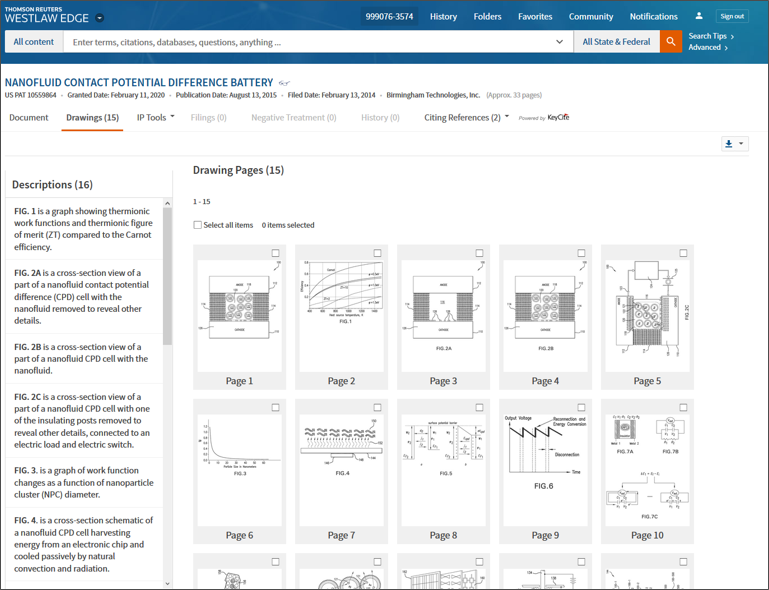Expand the Westlaw Edge product dropdown arrow
Viewport: 769px width, 590px height.
point(100,18)
